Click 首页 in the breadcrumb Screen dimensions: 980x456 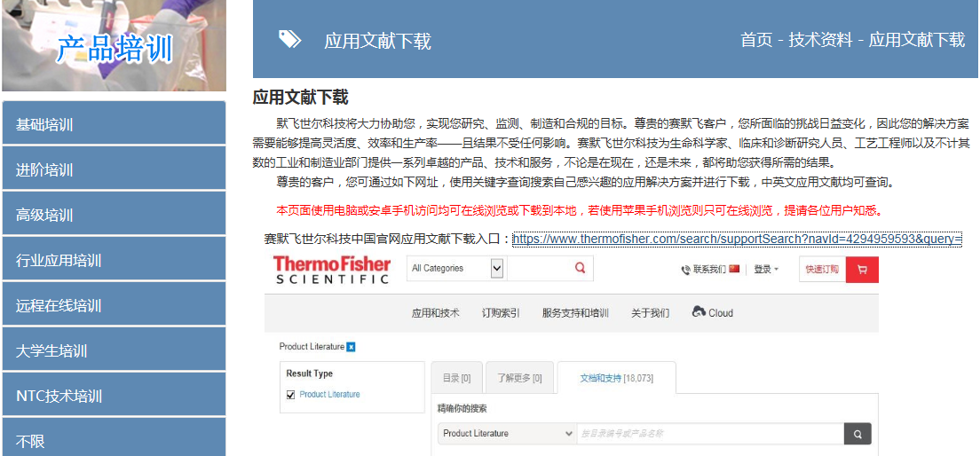pos(756,40)
